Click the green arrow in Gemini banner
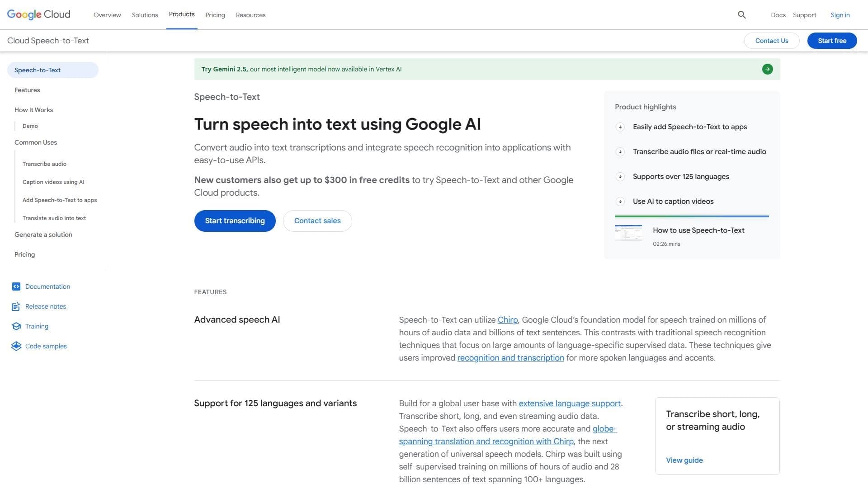868x488 pixels. pyautogui.click(x=767, y=69)
